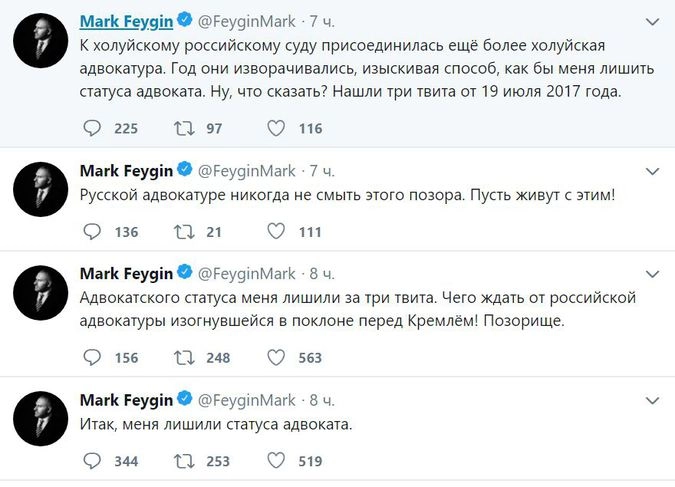
Task: Reply to the tweet with 156 replies
Action: point(92,357)
